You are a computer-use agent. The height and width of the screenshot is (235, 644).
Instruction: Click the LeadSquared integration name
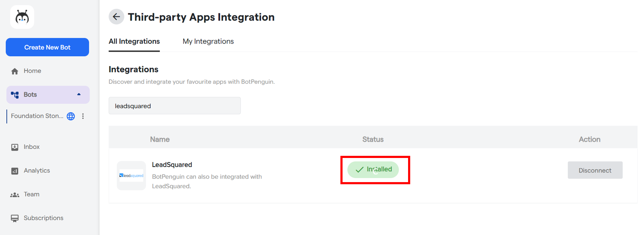172,165
